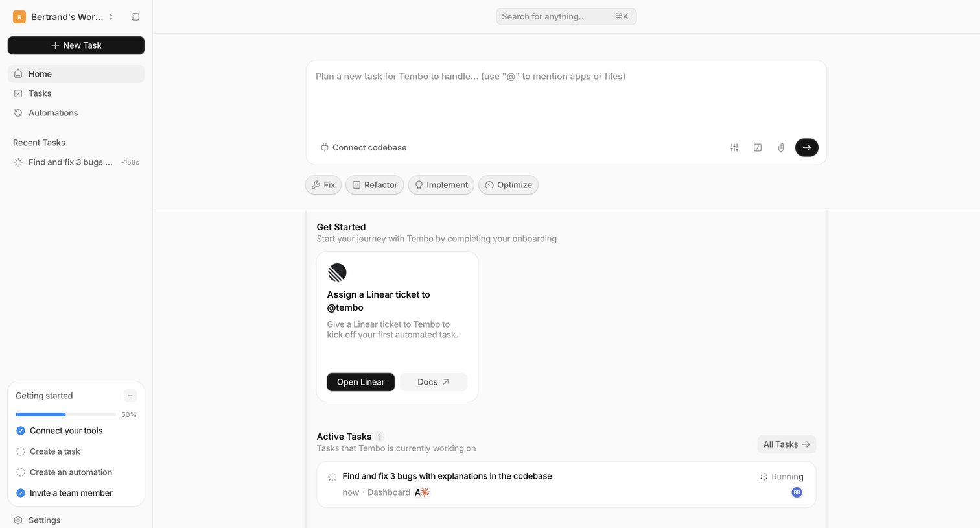Image resolution: width=980 pixels, height=528 pixels.
Task: Click the gauge icon on Optimize chip
Action: [x=489, y=185]
